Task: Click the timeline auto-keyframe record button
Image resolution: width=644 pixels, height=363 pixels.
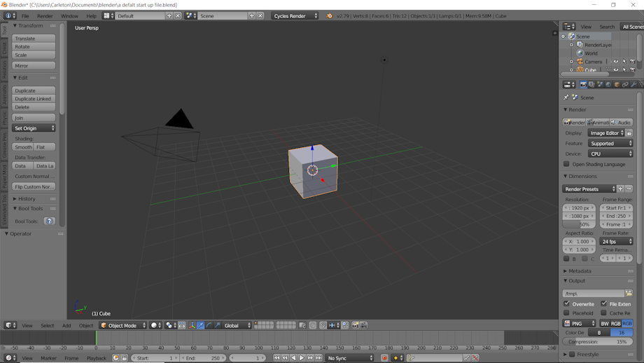Action: [x=384, y=358]
